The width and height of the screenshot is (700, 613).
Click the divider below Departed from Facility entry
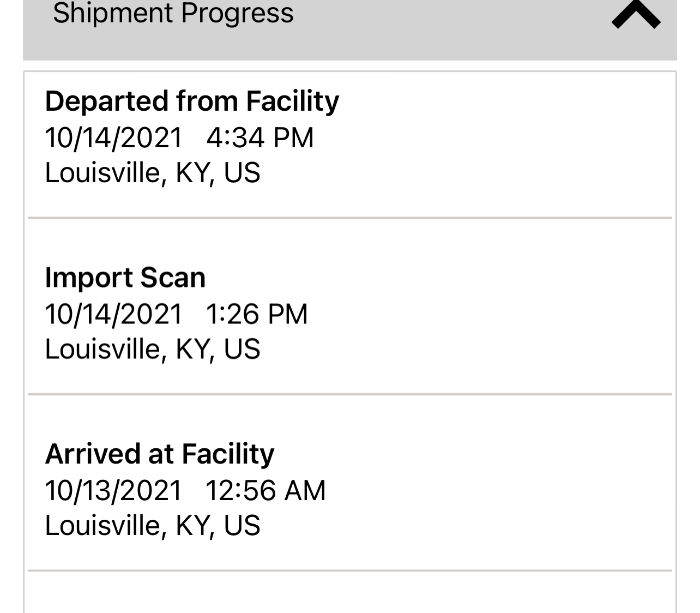(350, 218)
